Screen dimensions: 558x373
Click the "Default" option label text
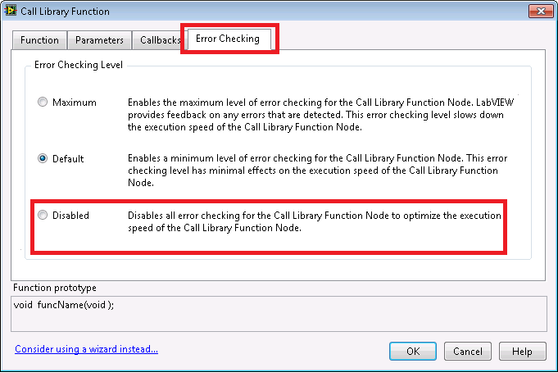(x=68, y=159)
